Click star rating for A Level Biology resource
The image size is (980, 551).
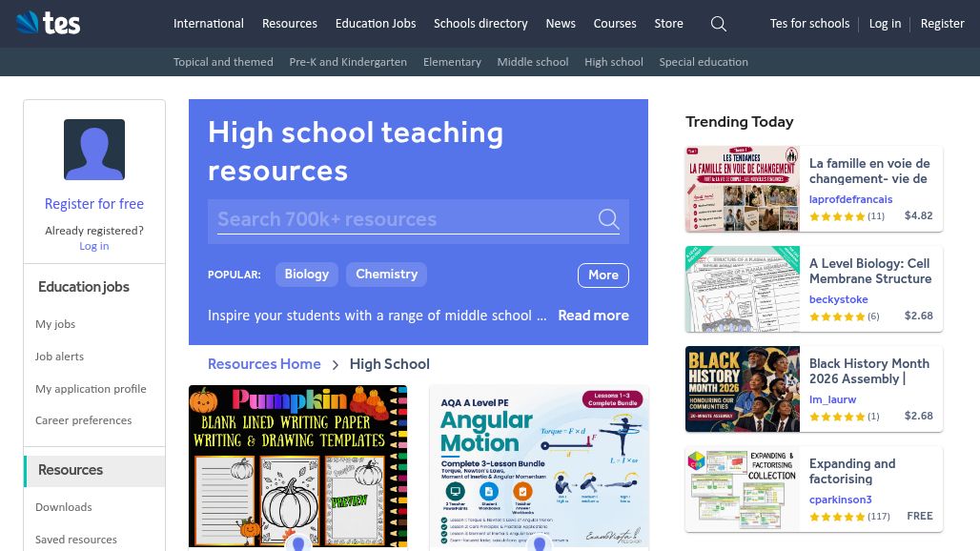[837, 316]
